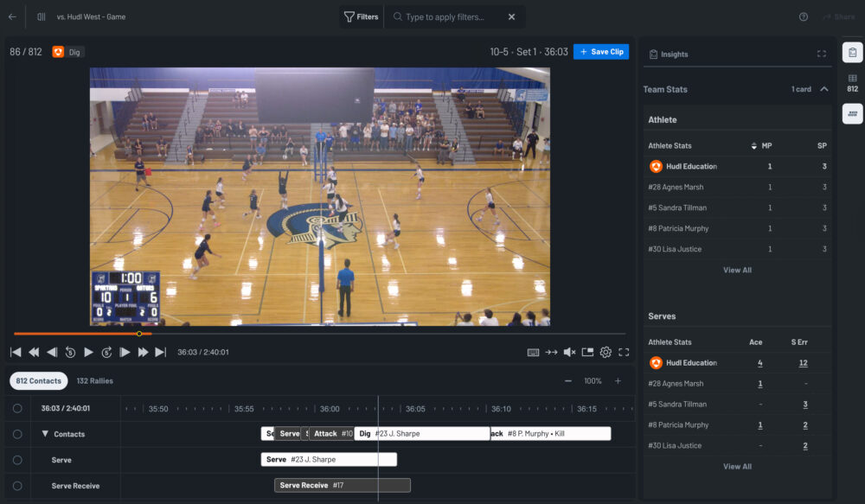Click View All under Athlete stats

click(x=737, y=270)
